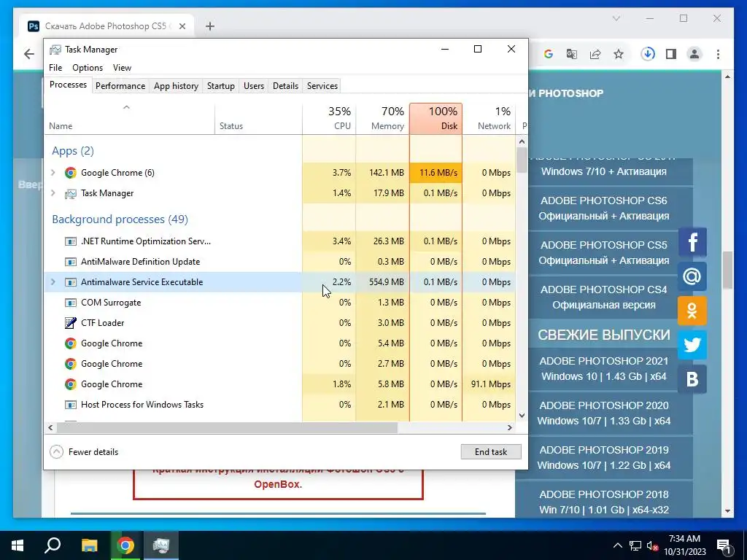The width and height of the screenshot is (747, 560).
Task: Switch to the Users tab
Action: click(253, 86)
